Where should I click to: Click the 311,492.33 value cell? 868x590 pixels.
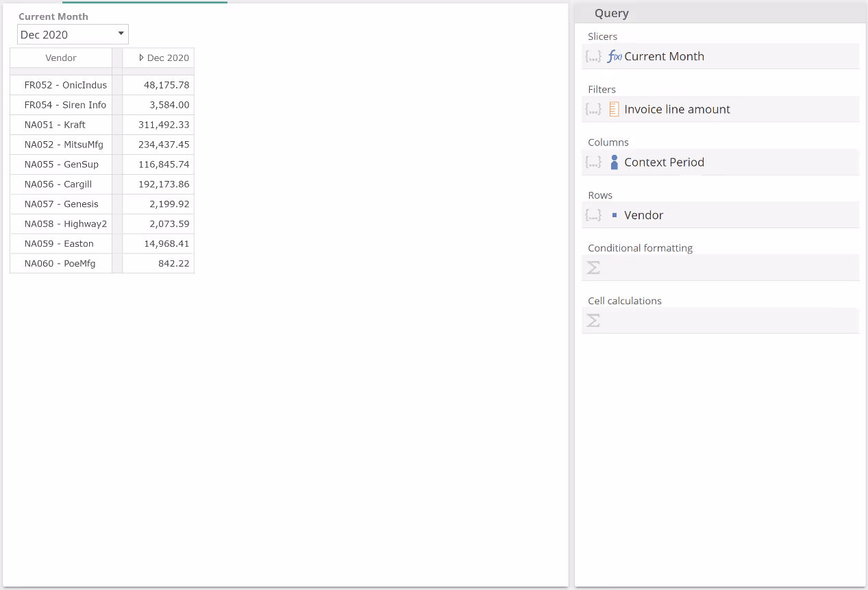coord(164,125)
